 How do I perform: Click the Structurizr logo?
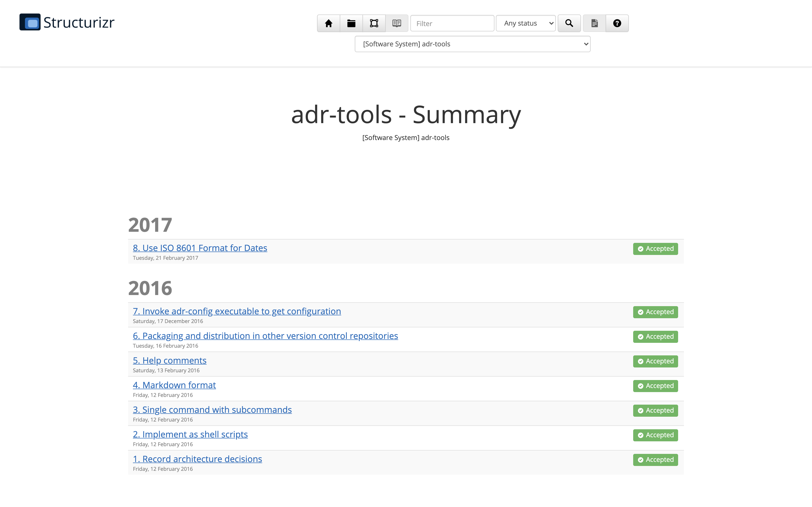coord(66,22)
